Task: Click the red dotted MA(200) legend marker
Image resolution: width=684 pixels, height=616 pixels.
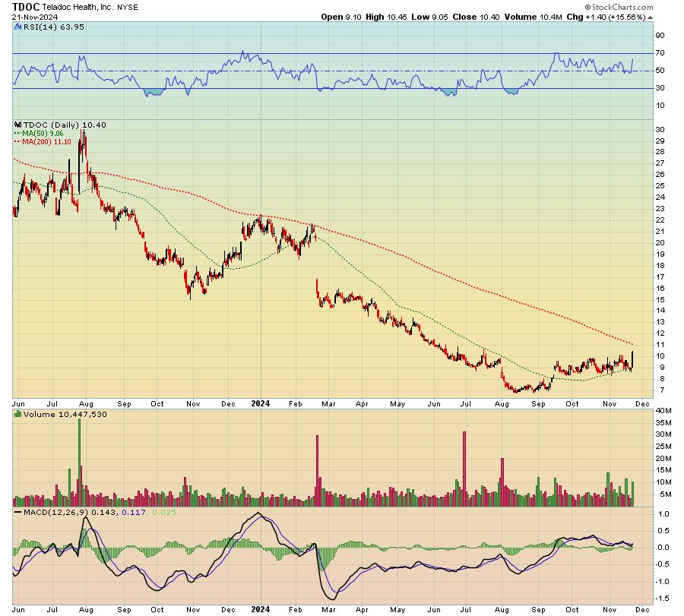Action: pos(18,140)
